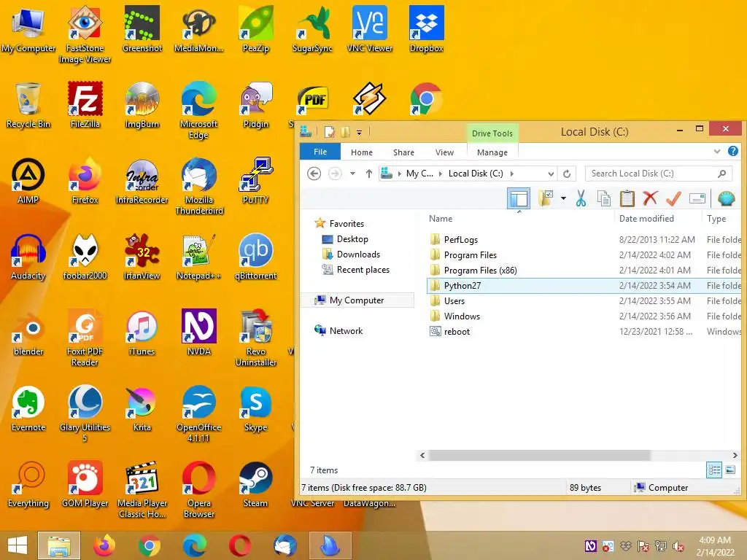Click the orange checkmark Properties icon
The height and width of the screenshot is (560, 747).
673,198
